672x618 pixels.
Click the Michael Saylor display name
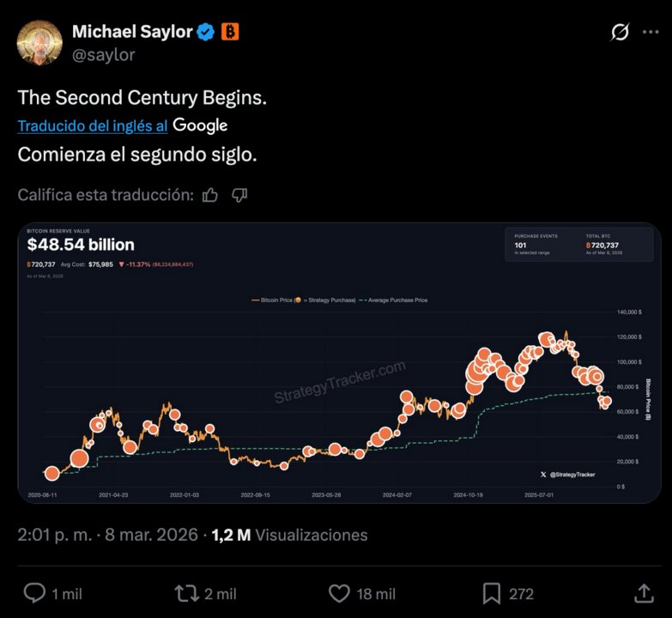[131, 32]
